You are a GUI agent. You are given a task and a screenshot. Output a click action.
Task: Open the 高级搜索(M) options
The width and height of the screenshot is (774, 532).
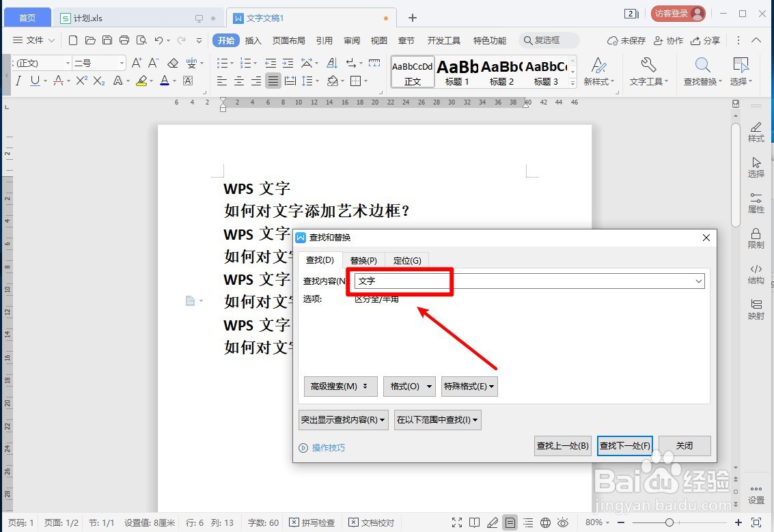[340, 387]
